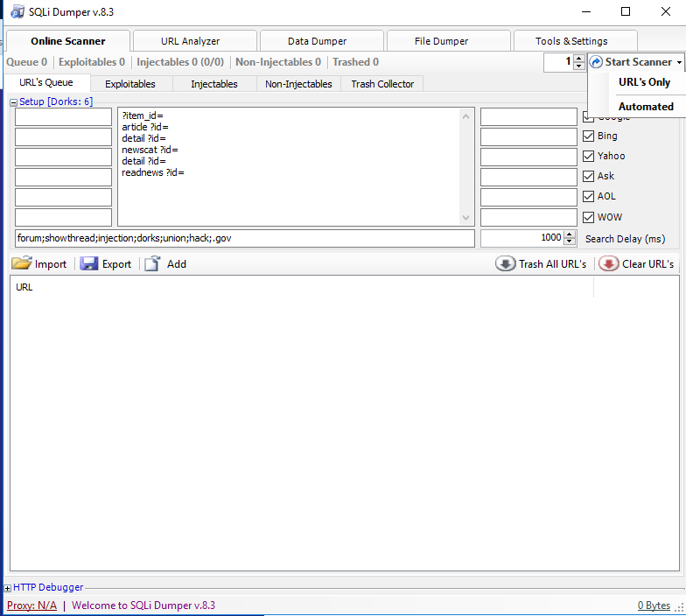This screenshot has width=686, height=616.
Task: Click the Trashed 0 counter
Action: click(x=355, y=62)
